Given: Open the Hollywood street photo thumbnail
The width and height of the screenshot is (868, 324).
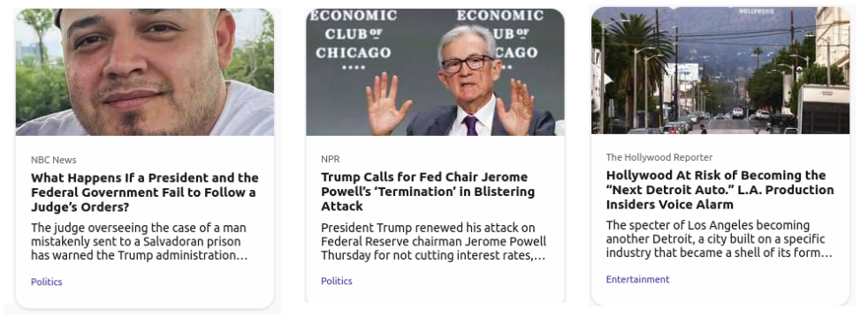Looking at the screenshot, I should [720, 71].
